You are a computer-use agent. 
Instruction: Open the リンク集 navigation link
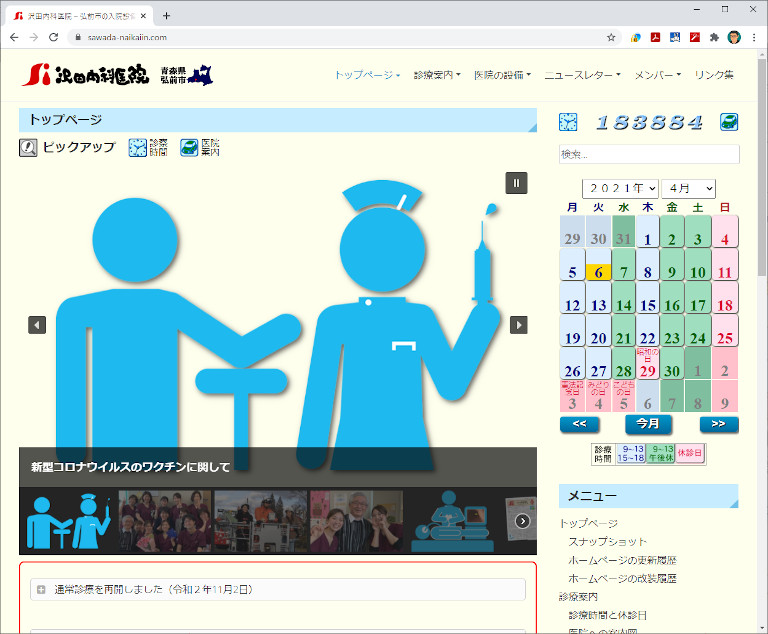[x=714, y=75]
